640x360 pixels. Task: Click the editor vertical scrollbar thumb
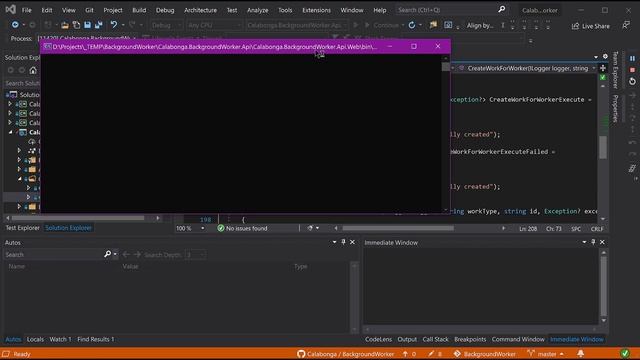click(603, 146)
